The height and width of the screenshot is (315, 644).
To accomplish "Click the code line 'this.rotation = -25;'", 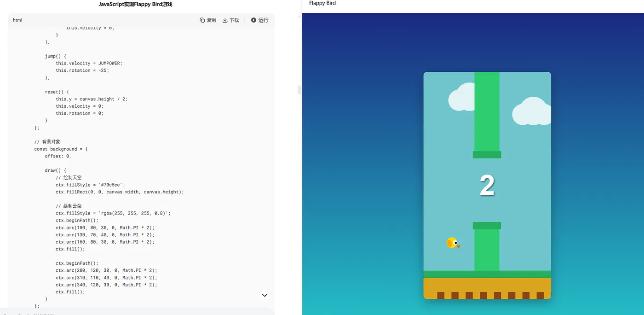I will click(82, 70).
